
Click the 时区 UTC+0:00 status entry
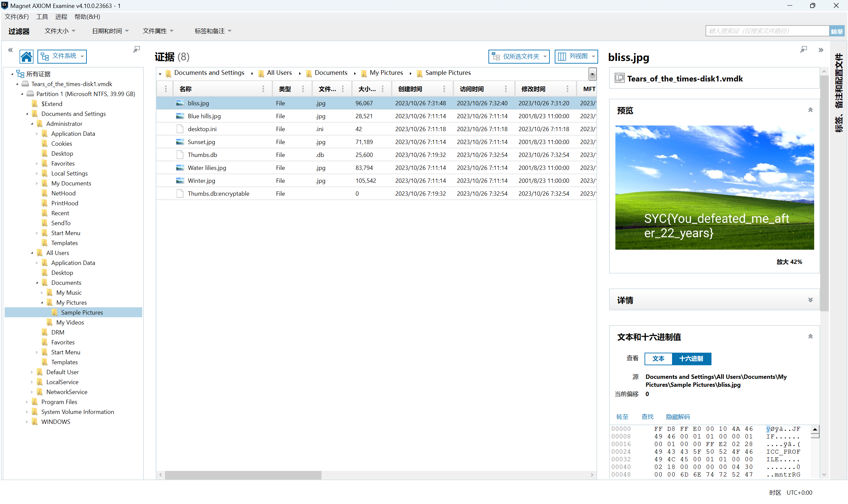790,492
